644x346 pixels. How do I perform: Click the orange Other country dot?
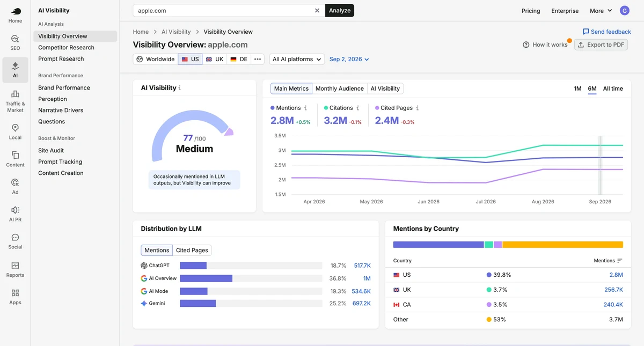(x=489, y=319)
